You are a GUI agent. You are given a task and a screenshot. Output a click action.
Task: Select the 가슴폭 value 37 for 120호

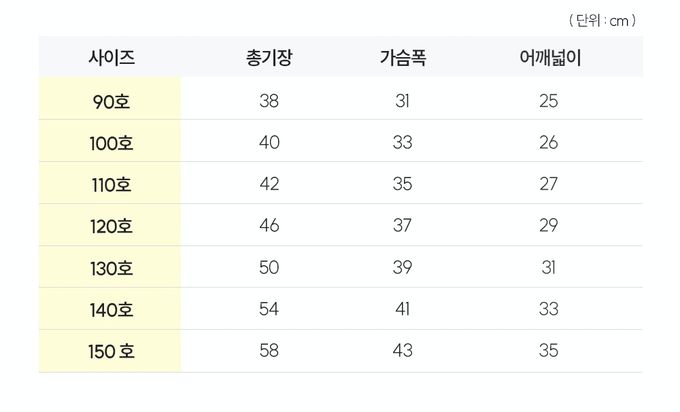click(x=403, y=227)
